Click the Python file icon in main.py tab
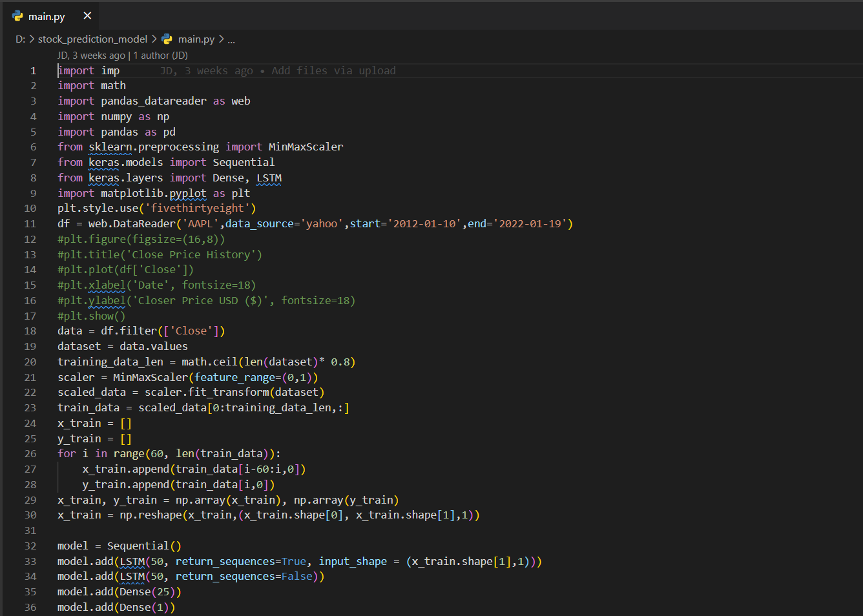 pos(17,16)
